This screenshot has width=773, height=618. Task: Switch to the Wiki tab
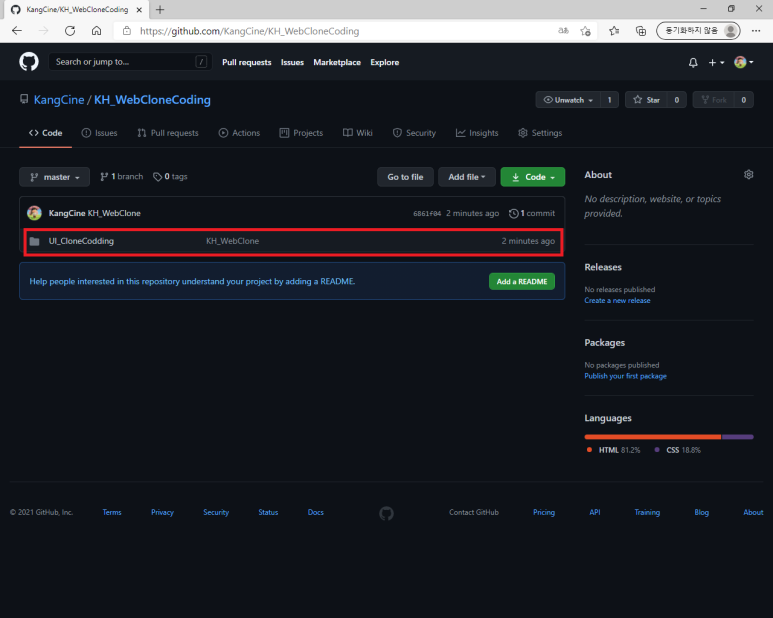358,133
